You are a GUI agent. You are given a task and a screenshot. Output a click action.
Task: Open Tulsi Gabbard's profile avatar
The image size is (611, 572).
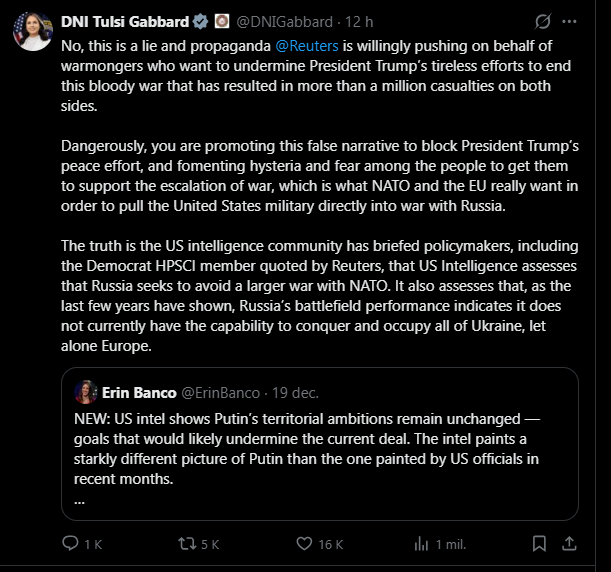click(33, 32)
